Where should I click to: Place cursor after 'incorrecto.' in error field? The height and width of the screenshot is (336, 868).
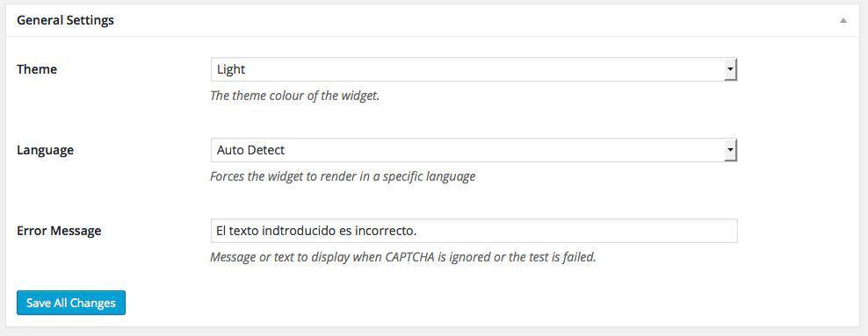point(417,231)
